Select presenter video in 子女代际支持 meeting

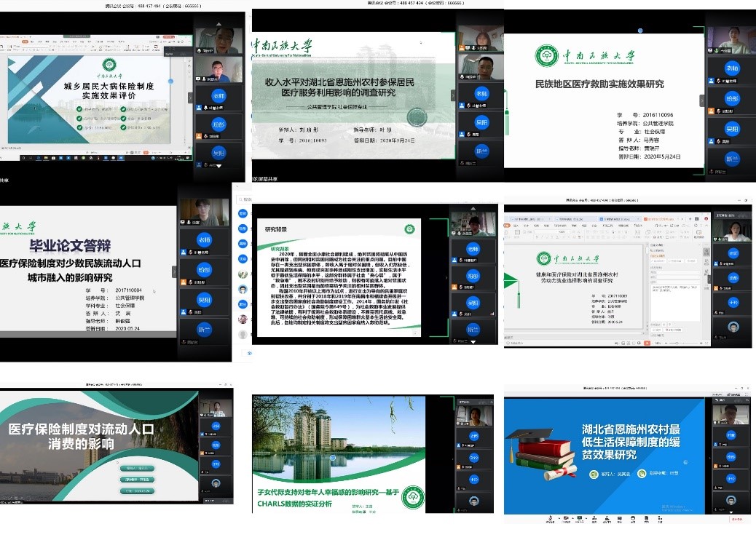pyautogui.click(x=474, y=415)
